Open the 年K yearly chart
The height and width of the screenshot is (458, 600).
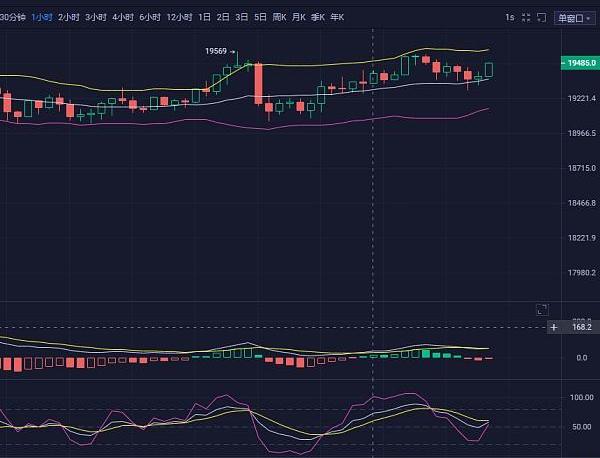pyautogui.click(x=337, y=17)
